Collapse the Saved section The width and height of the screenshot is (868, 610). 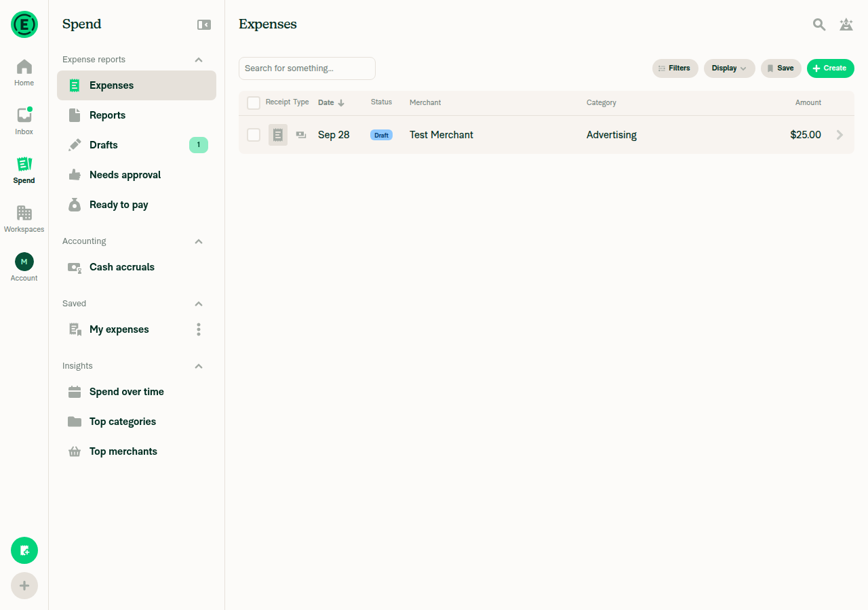(x=199, y=304)
